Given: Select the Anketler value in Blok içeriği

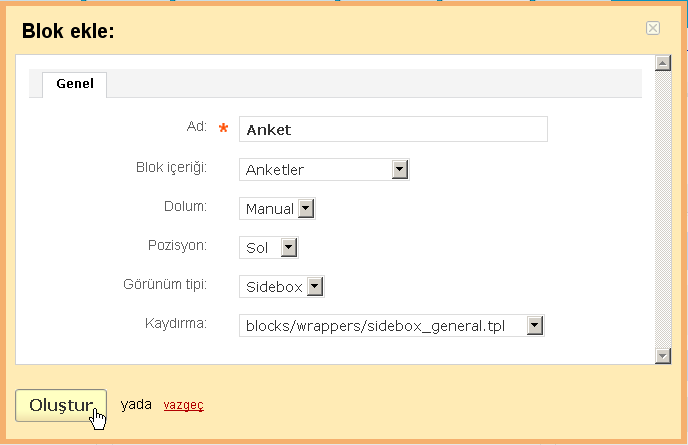Looking at the screenshot, I should coord(275,170).
